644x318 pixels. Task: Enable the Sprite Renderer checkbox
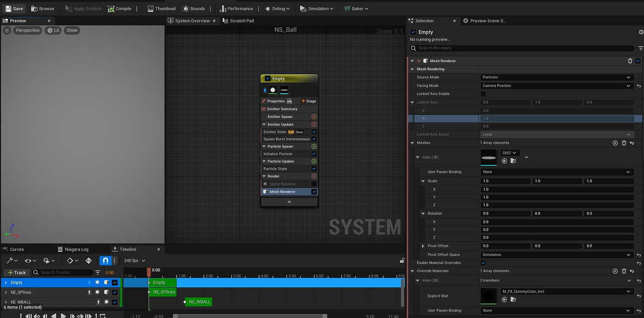pos(314,184)
